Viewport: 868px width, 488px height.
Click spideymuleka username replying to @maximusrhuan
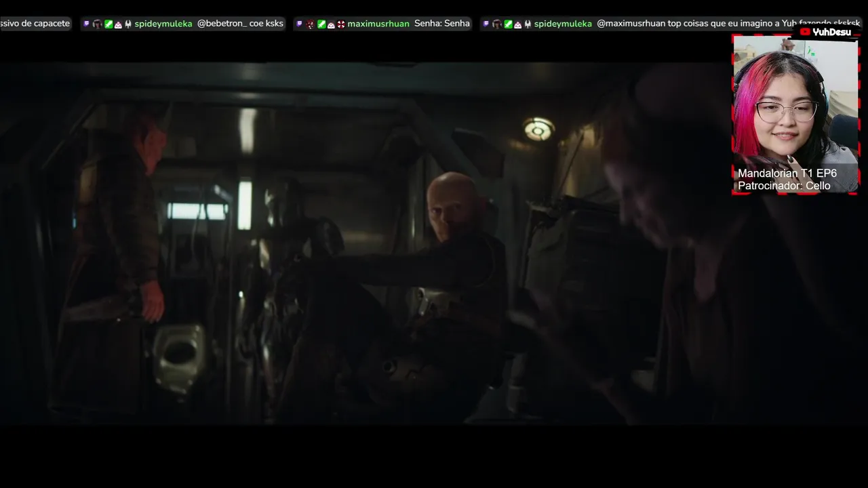pyautogui.click(x=563, y=24)
